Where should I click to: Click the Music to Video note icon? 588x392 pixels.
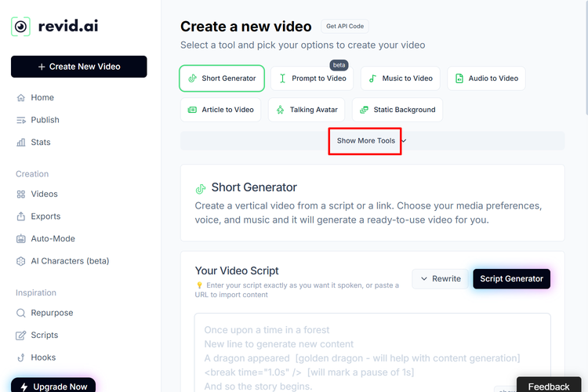(x=372, y=78)
